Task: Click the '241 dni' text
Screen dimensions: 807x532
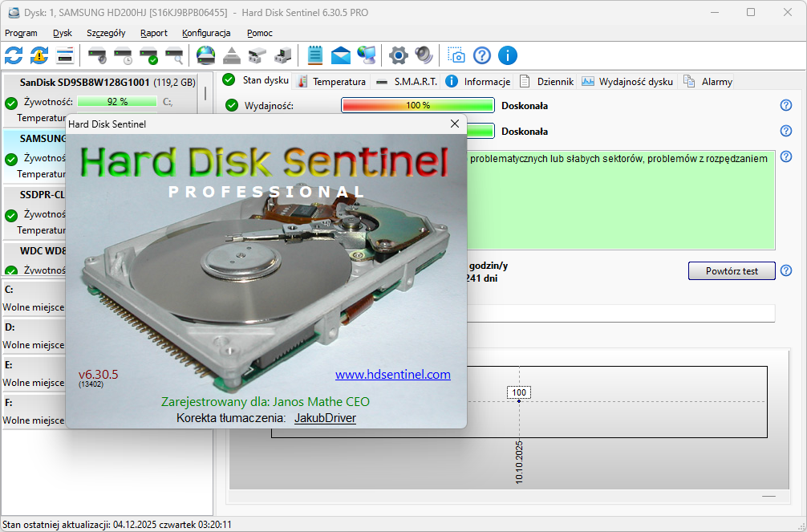Action: click(x=482, y=278)
